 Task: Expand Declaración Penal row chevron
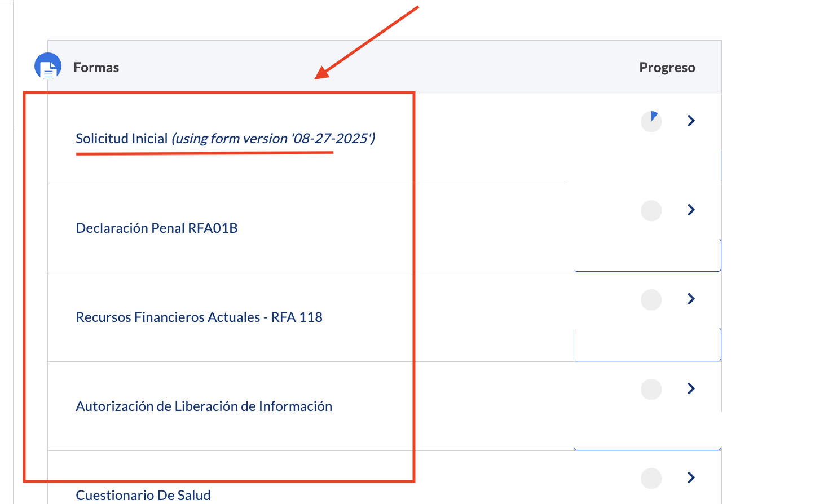click(691, 210)
